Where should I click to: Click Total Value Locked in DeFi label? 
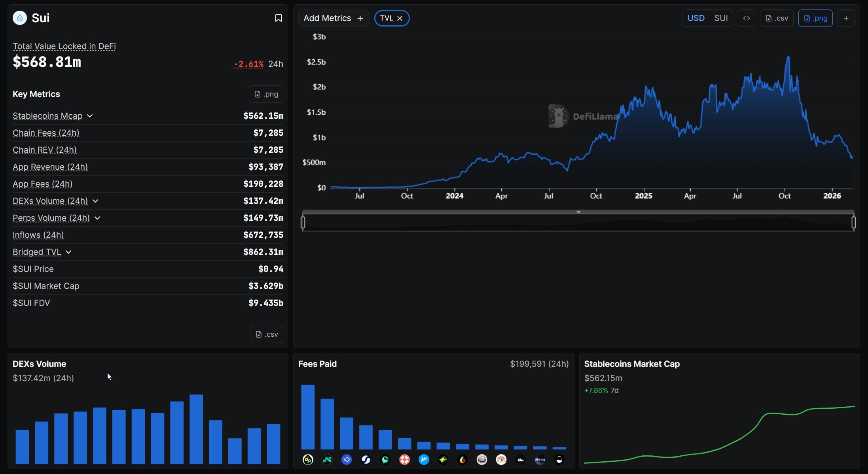pyautogui.click(x=64, y=46)
